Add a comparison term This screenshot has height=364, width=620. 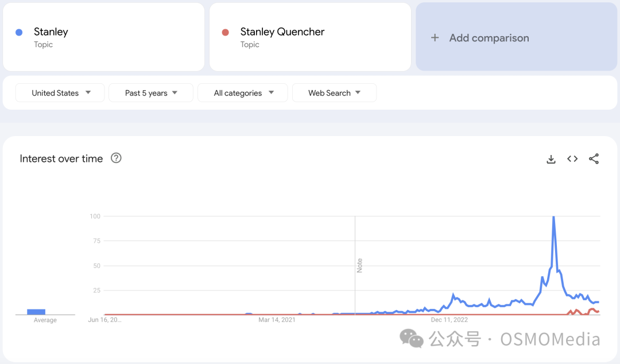(x=517, y=37)
